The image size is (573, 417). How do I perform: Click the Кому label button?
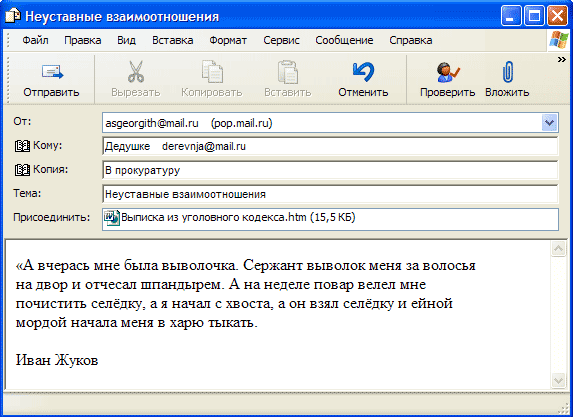point(48,146)
